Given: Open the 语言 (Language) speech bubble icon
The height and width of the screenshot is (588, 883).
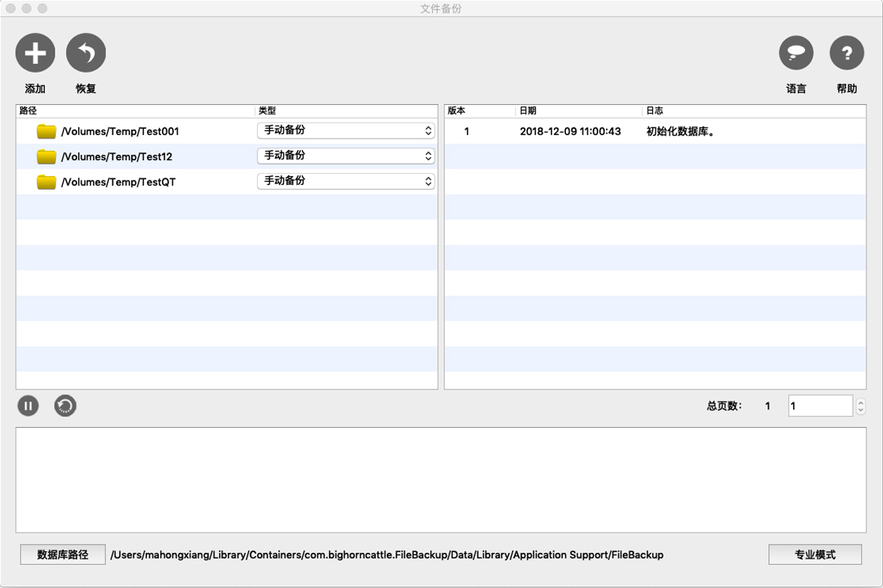Looking at the screenshot, I should [x=796, y=53].
